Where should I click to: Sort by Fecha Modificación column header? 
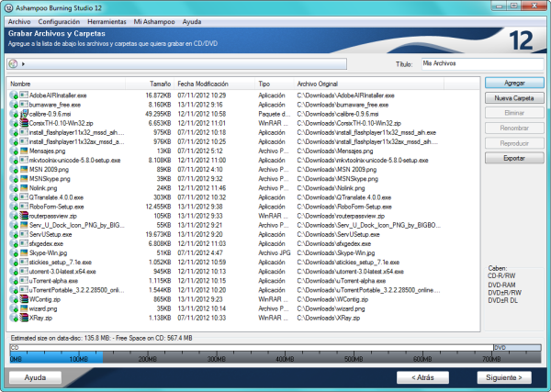click(x=214, y=84)
